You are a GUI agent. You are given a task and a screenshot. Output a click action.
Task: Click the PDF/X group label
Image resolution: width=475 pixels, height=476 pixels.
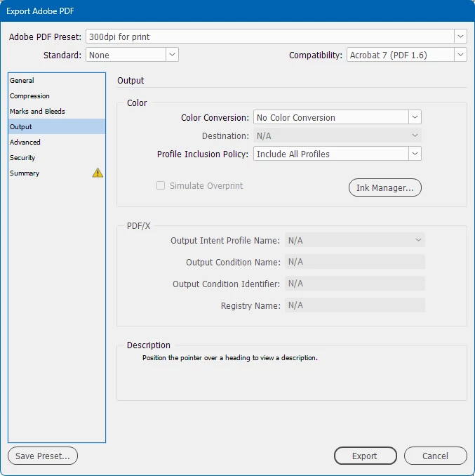[x=139, y=226]
